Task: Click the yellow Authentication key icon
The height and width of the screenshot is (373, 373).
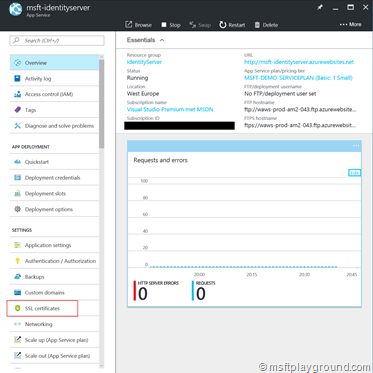Action: [17, 261]
